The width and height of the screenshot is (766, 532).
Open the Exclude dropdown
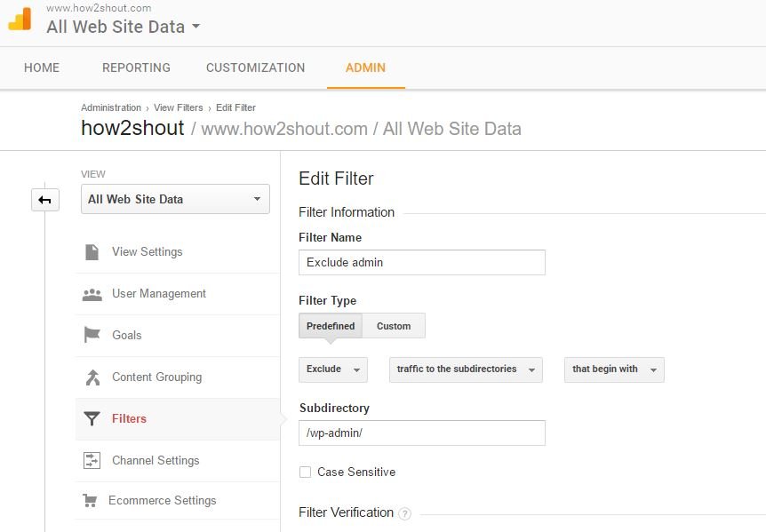pyautogui.click(x=332, y=369)
